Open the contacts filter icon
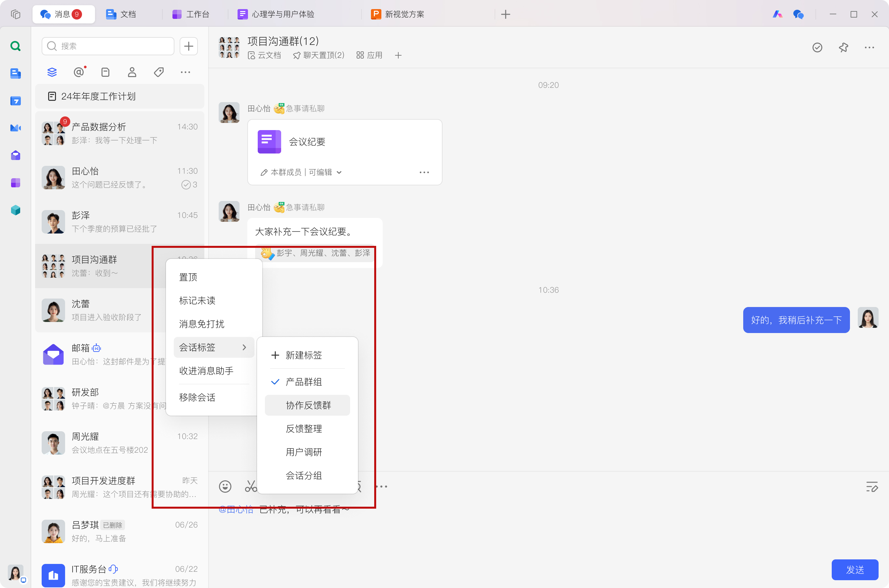 pyautogui.click(x=132, y=72)
